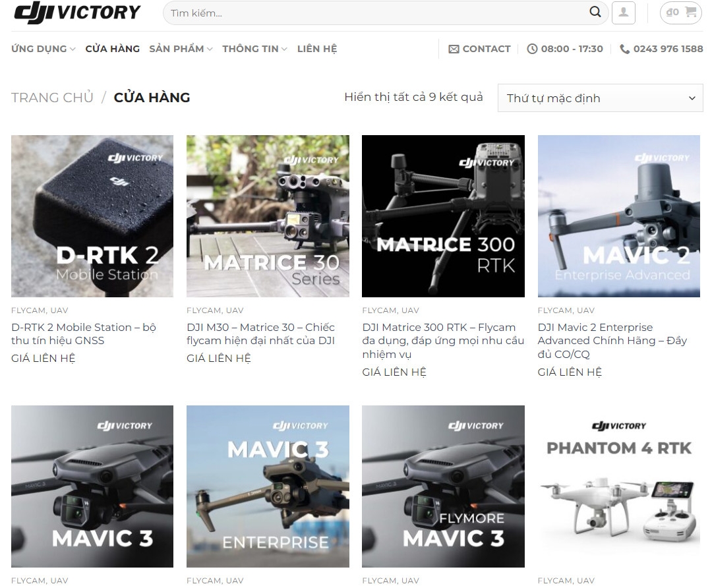Go to TRANG CHỦ breadcrumb
710x588 pixels.
tap(52, 98)
